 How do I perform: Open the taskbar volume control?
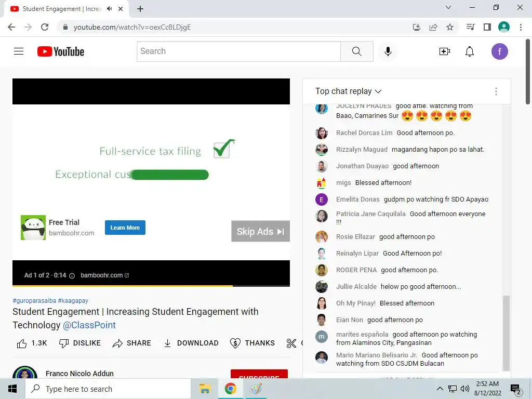[465, 389]
